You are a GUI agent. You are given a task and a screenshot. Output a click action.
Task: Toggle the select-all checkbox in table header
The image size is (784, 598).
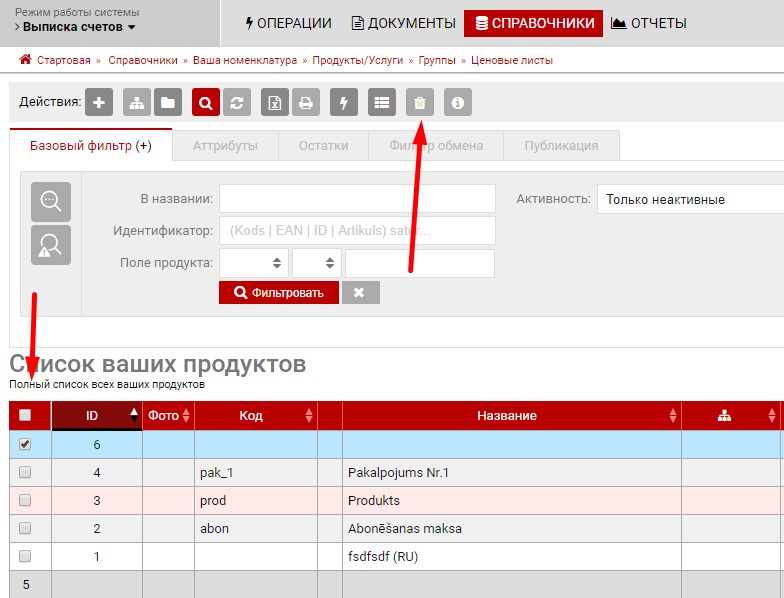coord(25,415)
